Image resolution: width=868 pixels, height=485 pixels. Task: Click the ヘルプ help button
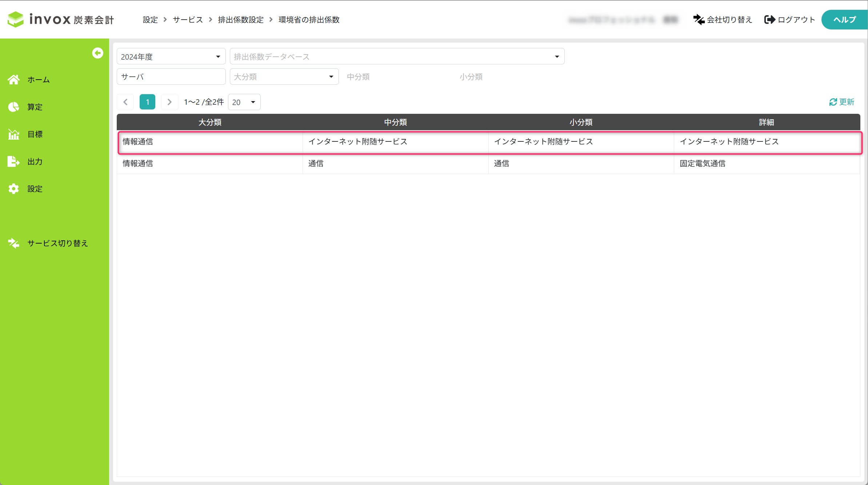(x=844, y=20)
